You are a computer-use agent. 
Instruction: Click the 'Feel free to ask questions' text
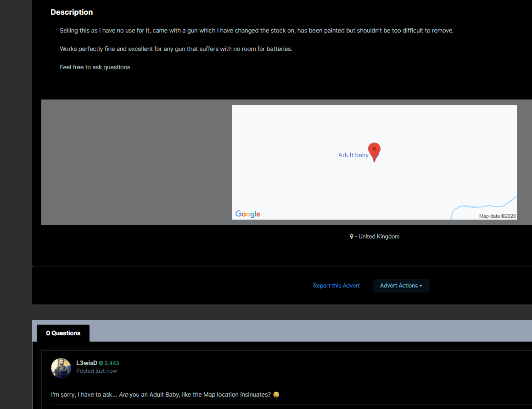(95, 67)
